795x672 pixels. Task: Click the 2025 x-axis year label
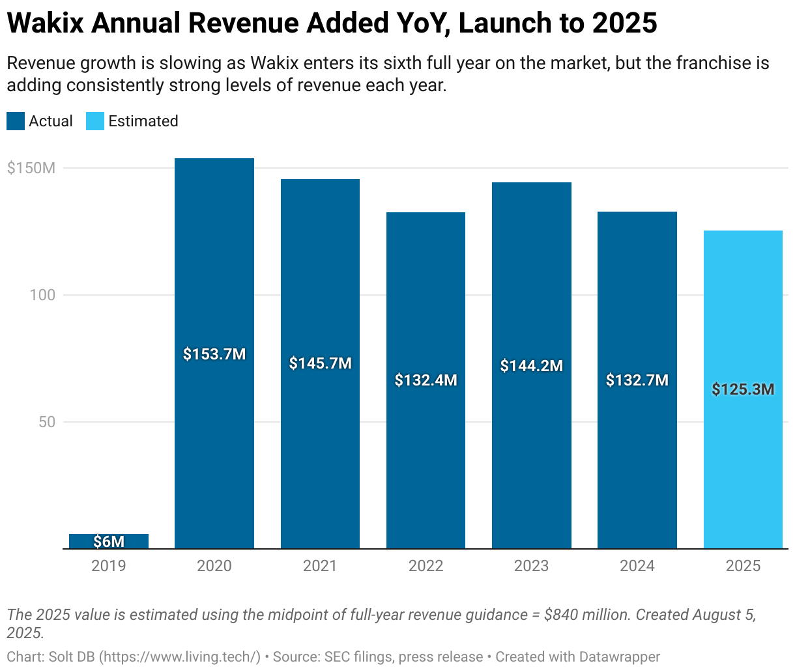click(x=743, y=566)
